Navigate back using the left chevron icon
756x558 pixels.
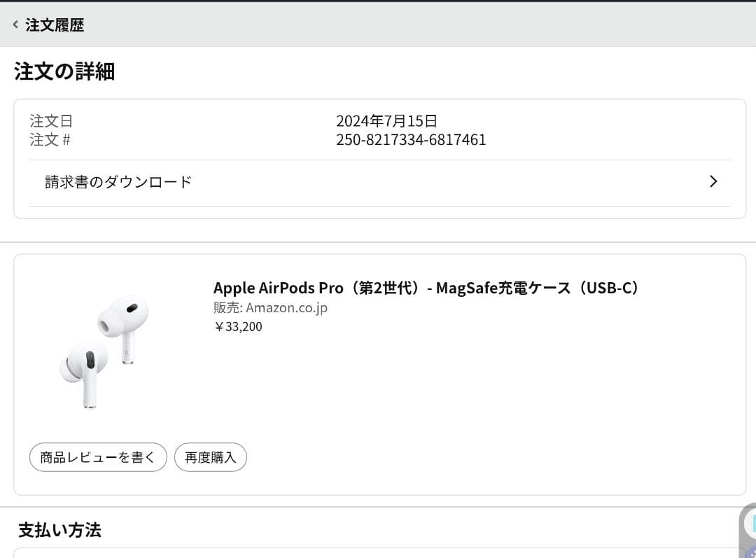pyautogui.click(x=15, y=24)
